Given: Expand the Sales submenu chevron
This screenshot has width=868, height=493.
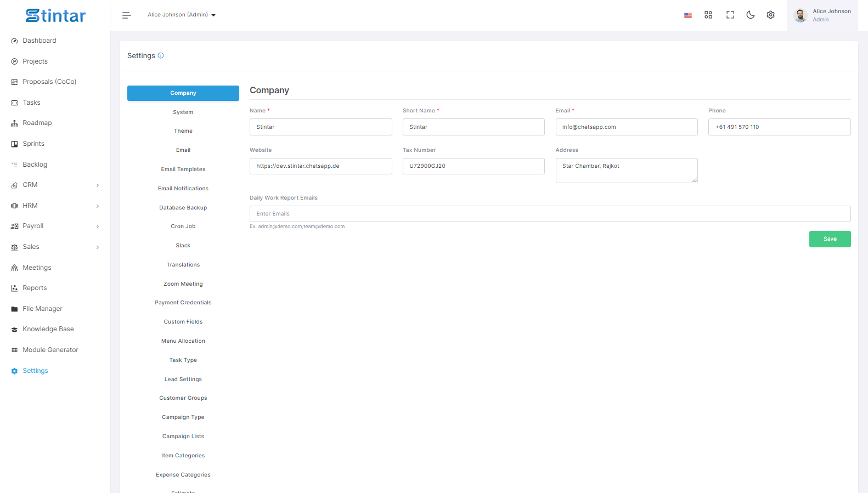Looking at the screenshot, I should click(x=98, y=247).
